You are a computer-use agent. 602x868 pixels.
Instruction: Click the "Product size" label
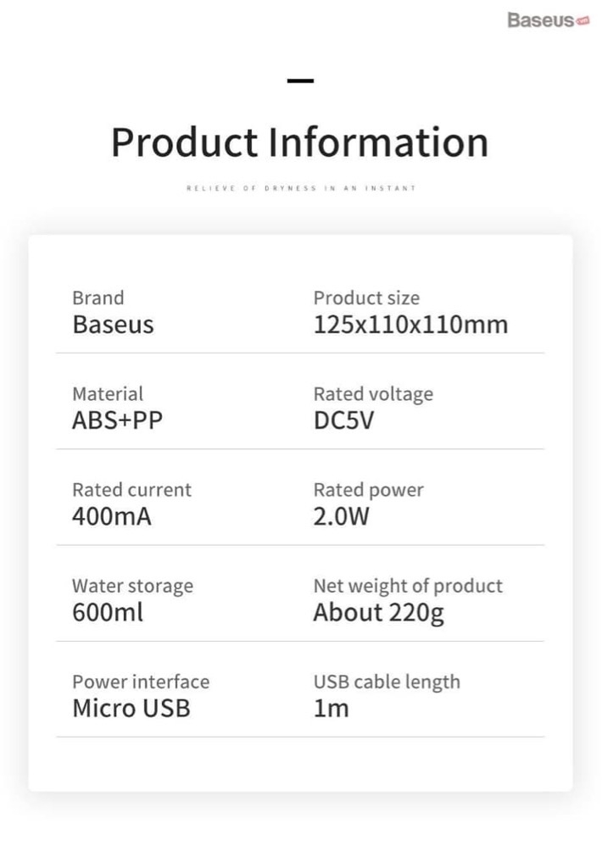366,298
